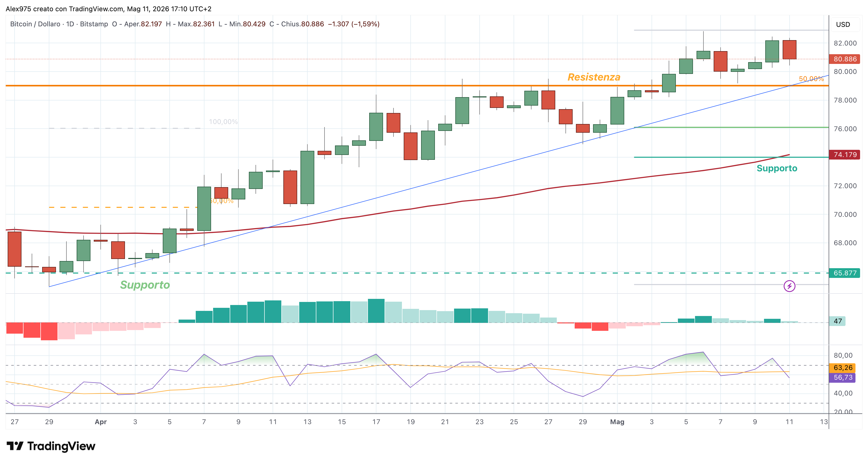Click the moving average price label 74.179
The image size is (868, 463).
pyautogui.click(x=844, y=155)
